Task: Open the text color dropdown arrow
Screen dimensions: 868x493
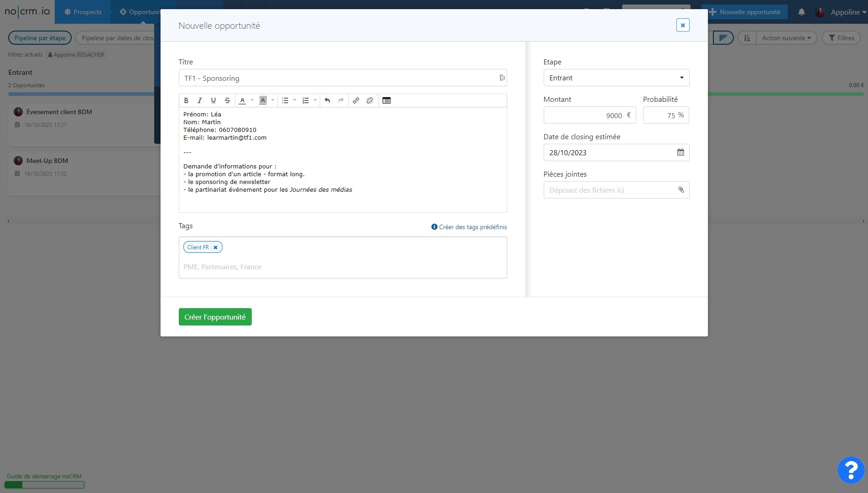Action: point(252,100)
